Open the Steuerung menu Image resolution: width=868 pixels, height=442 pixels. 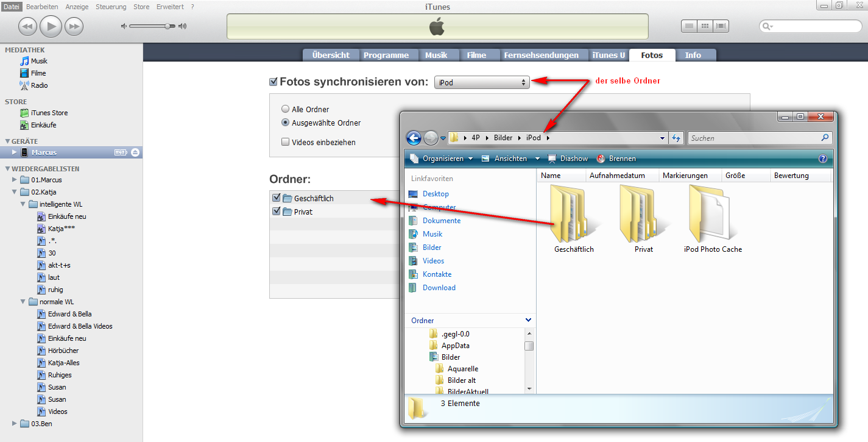tap(111, 6)
